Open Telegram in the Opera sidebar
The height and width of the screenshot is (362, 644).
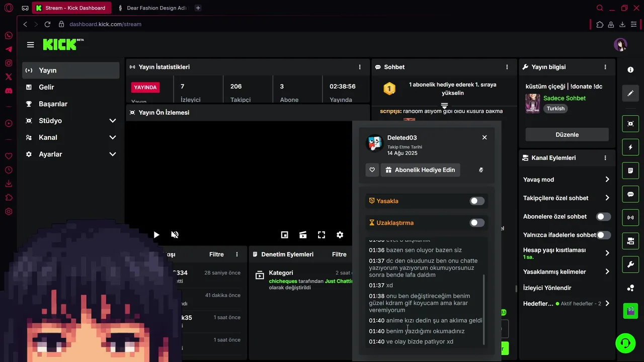click(x=9, y=49)
